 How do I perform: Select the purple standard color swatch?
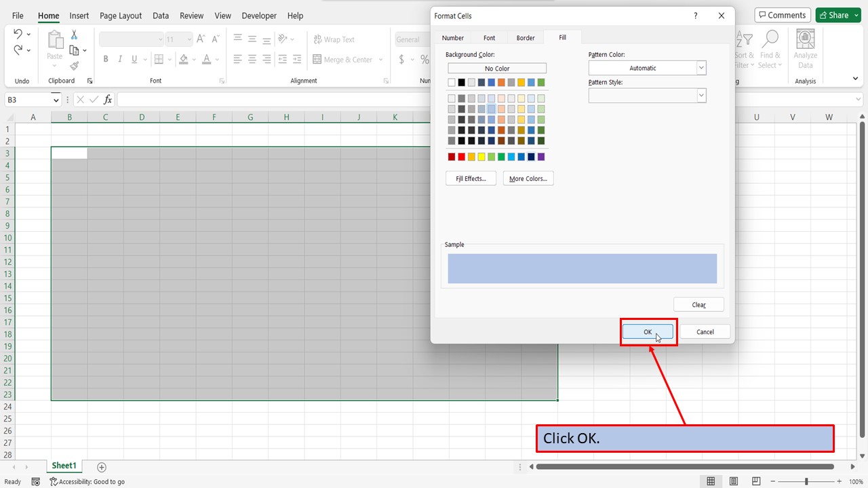541,157
